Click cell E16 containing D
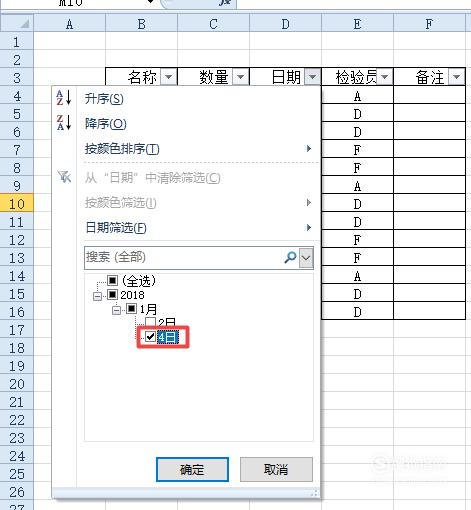The width and height of the screenshot is (471, 510). click(357, 311)
